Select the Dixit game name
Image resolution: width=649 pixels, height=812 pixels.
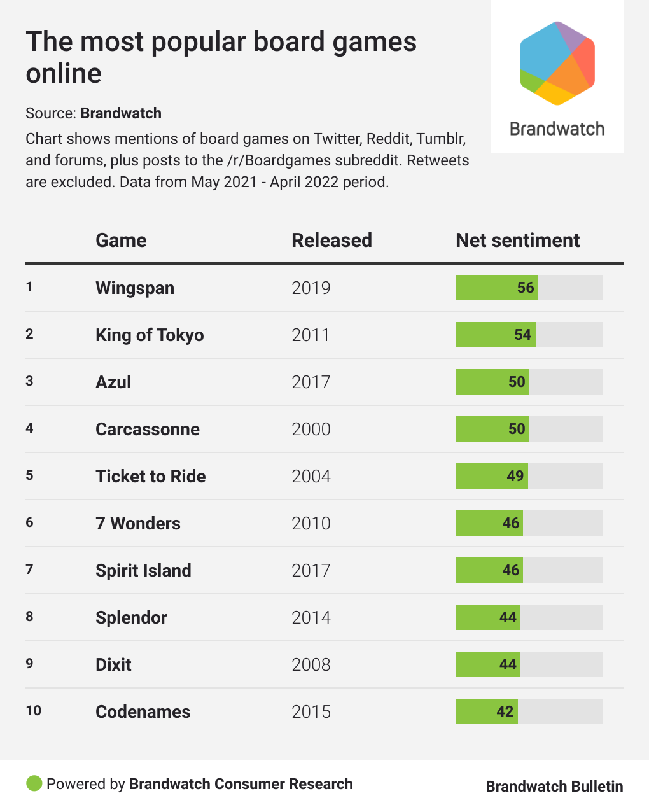click(x=113, y=664)
